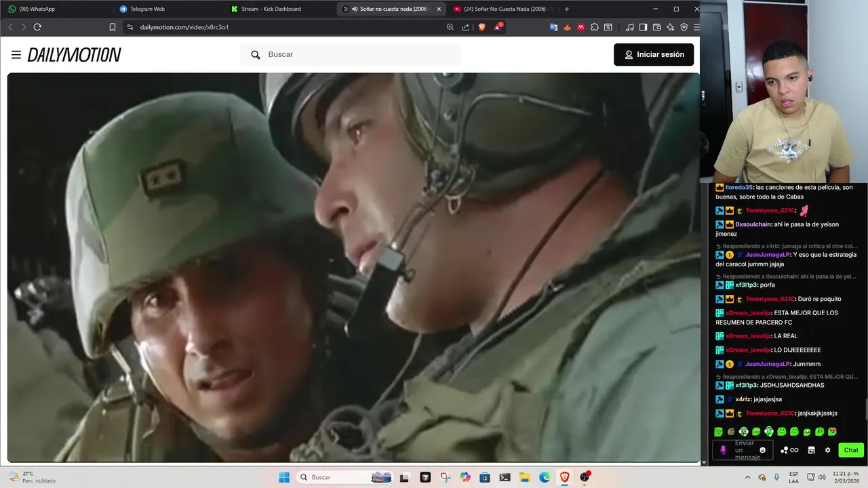Click the Enviar un mensaje input
This screenshot has height=488, width=868.
click(x=744, y=450)
